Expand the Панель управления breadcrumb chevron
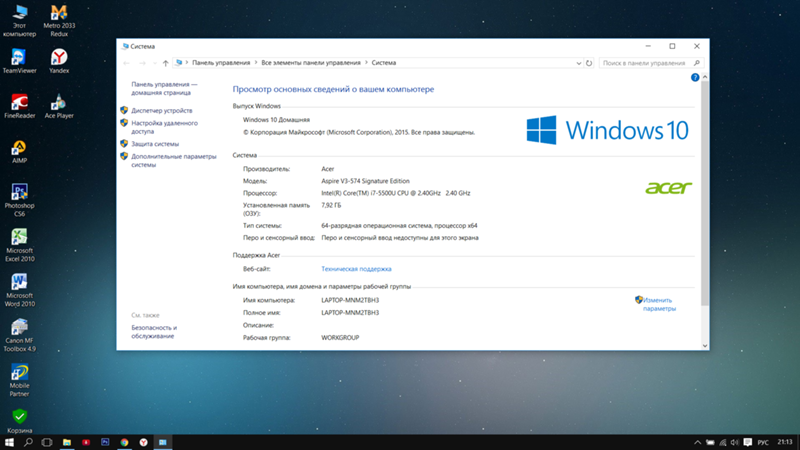Viewport: 800px width, 450px height. point(256,63)
